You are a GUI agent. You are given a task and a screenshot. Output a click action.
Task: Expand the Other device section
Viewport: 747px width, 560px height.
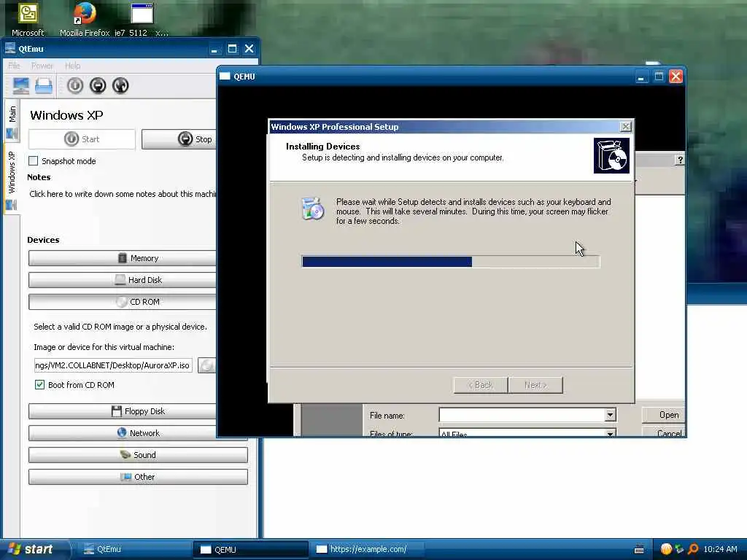pyautogui.click(x=138, y=477)
